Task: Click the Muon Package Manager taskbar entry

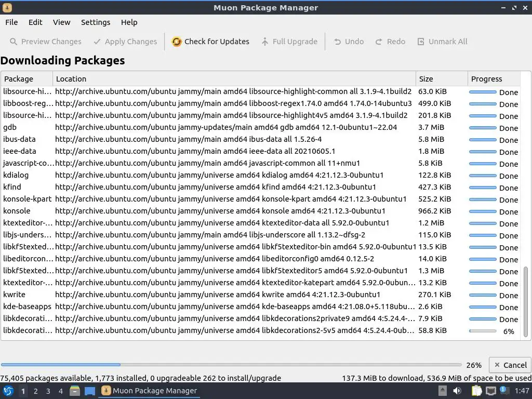Action: pyautogui.click(x=149, y=391)
